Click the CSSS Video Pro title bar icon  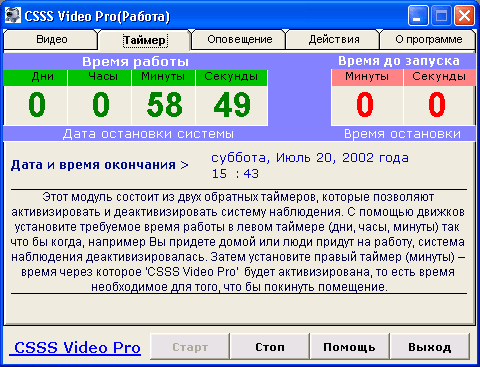coord(13,15)
